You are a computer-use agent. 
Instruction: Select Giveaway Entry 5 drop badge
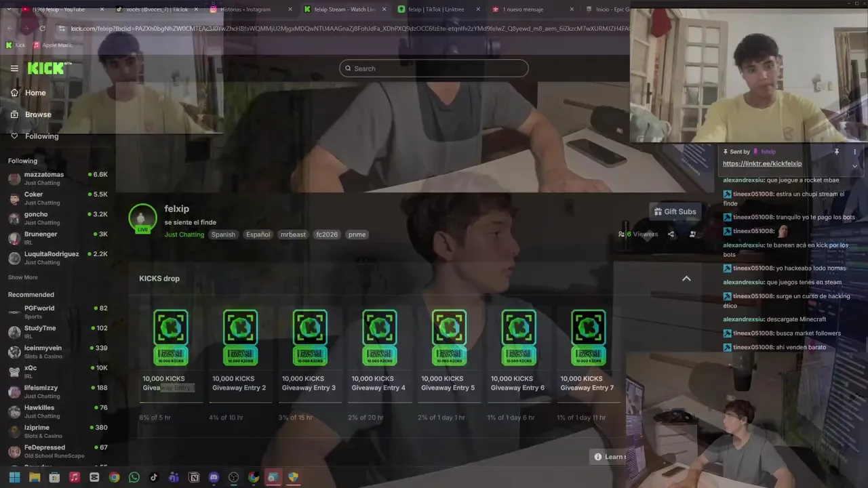[449, 338]
